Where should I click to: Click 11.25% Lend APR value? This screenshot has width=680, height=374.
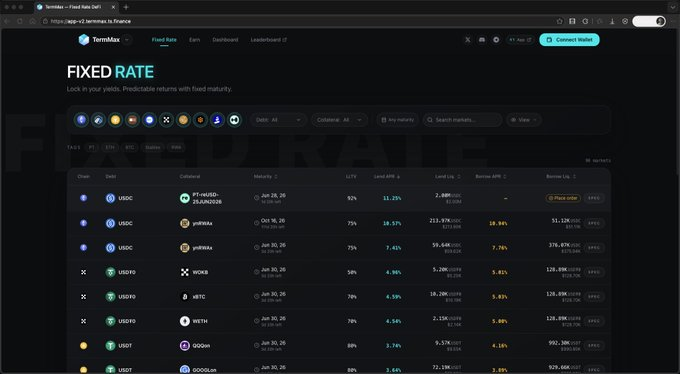click(x=392, y=198)
